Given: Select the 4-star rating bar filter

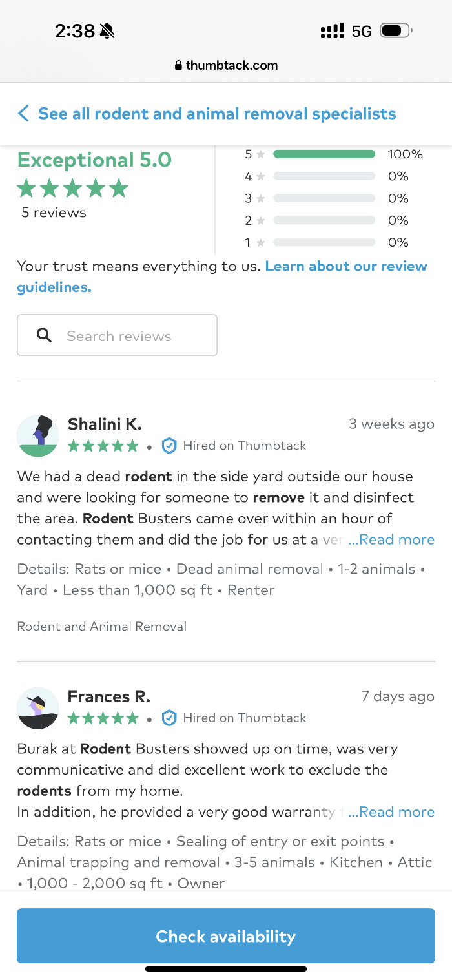Looking at the screenshot, I should (324, 176).
